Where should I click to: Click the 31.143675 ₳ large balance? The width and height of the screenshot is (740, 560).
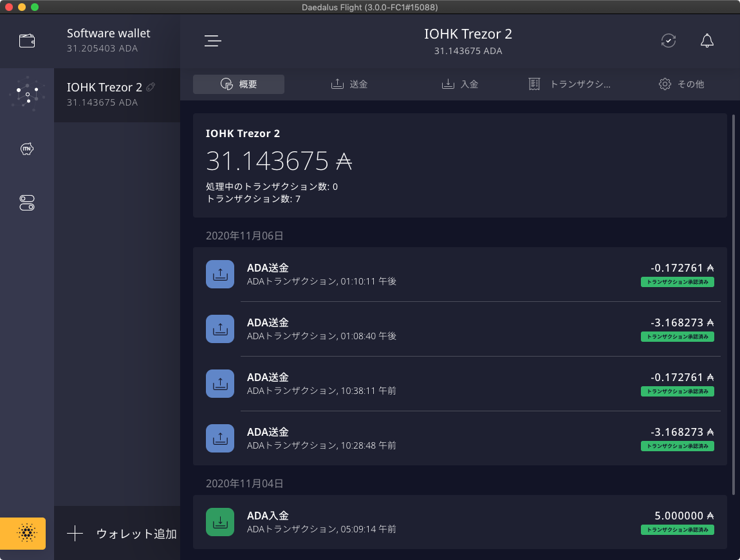pos(279,161)
